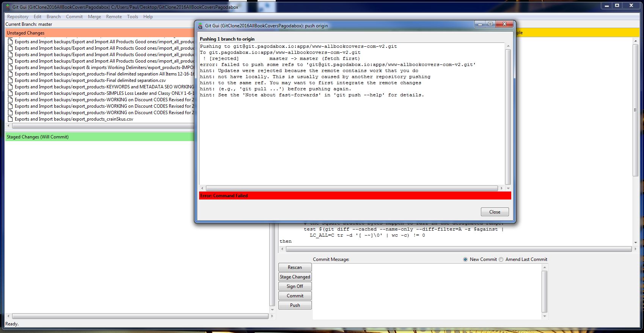Click the Unstaged Changes horizontal scrollbar

pos(102,126)
